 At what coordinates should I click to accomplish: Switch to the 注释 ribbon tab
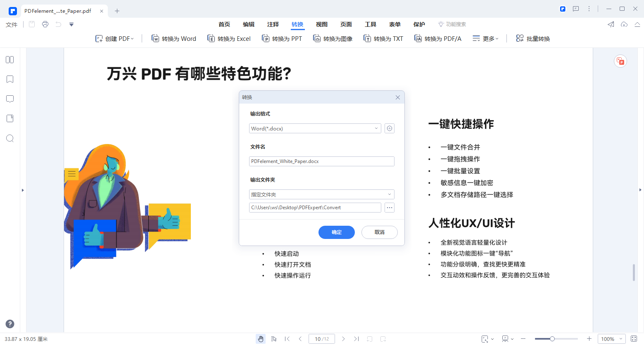[273, 24]
